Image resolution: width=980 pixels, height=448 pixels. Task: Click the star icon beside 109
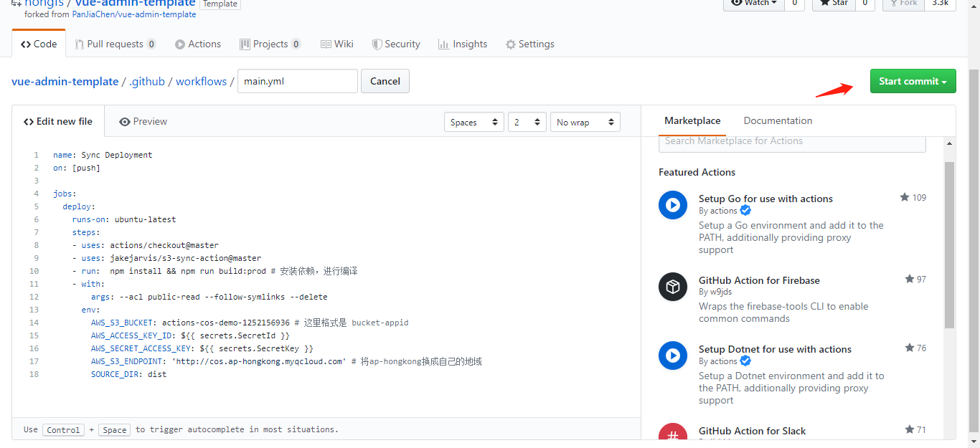[x=905, y=197]
